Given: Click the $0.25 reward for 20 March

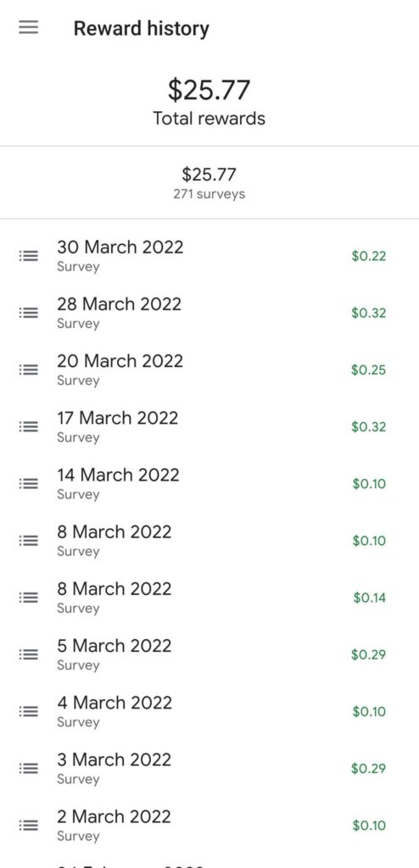Looking at the screenshot, I should point(369,370).
